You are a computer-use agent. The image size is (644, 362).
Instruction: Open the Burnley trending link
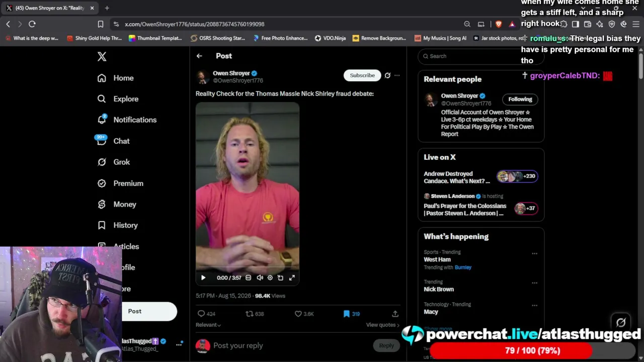coord(463,267)
